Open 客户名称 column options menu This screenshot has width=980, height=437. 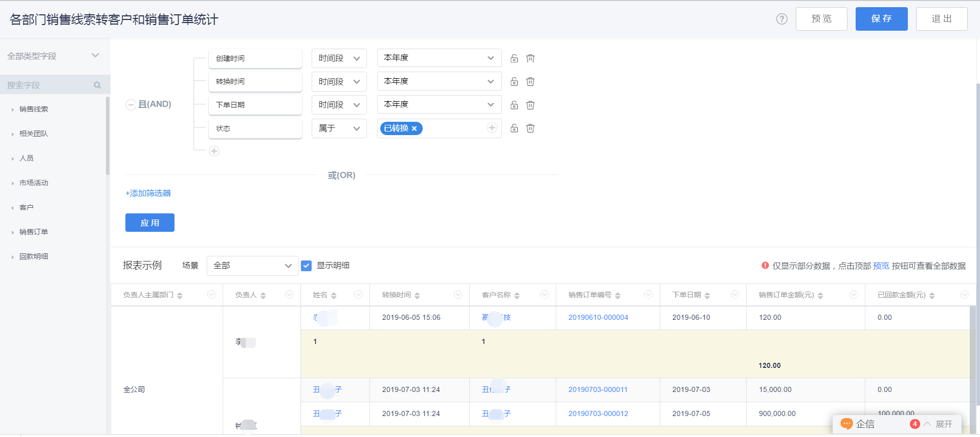545,294
